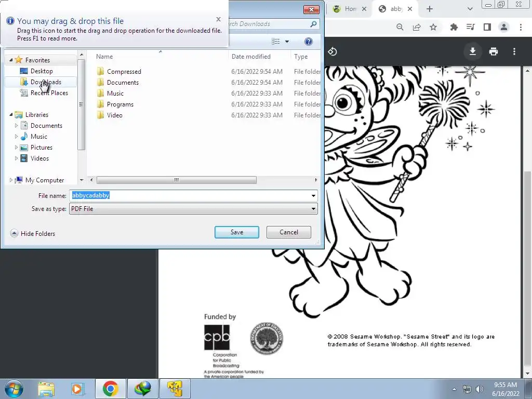Collapse the Favorites tree group
532x399 pixels.
click(x=11, y=60)
